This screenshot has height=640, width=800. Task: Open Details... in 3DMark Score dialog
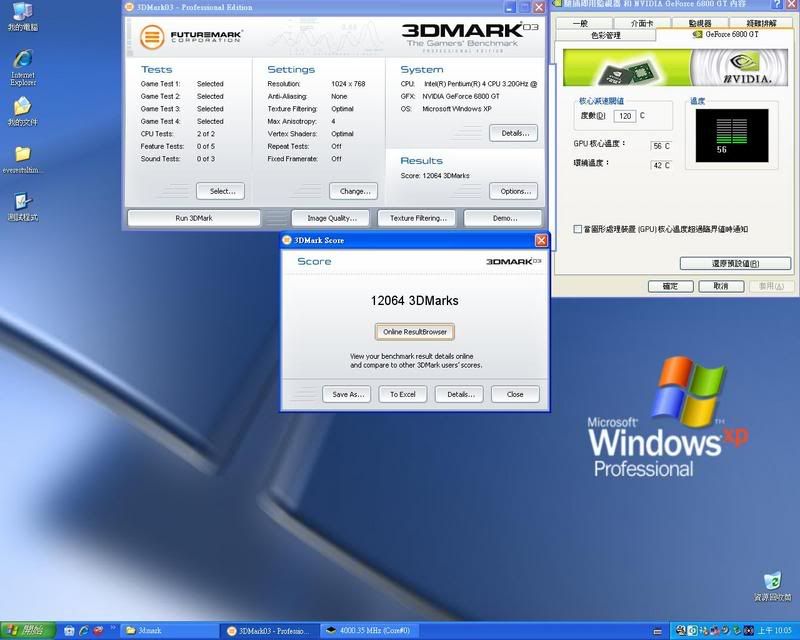pos(459,394)
